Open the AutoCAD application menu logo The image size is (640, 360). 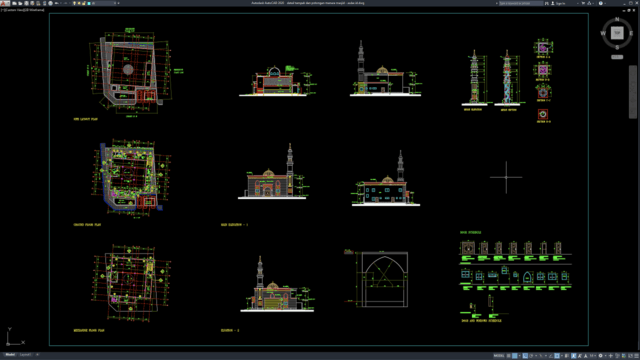(5, 3)
